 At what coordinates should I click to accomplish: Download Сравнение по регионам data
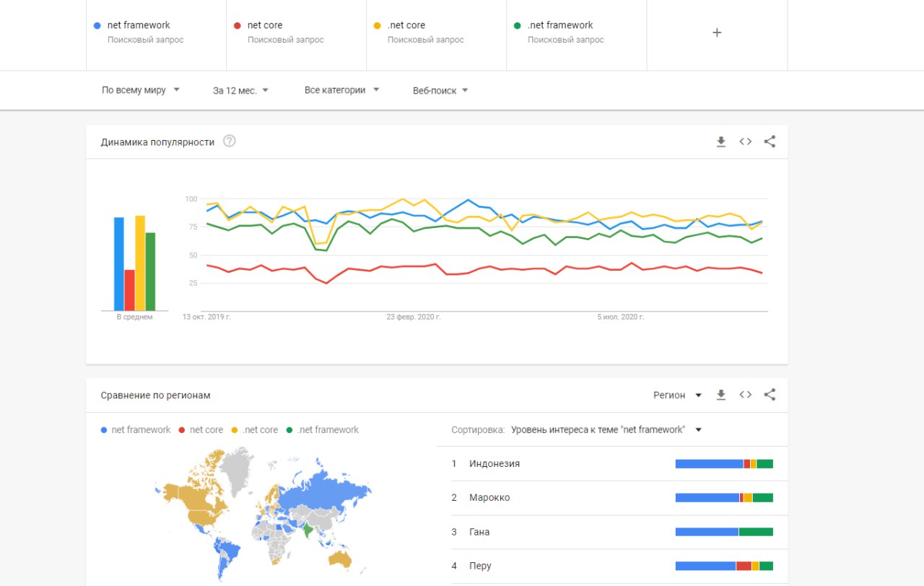[x=720, y=395]
